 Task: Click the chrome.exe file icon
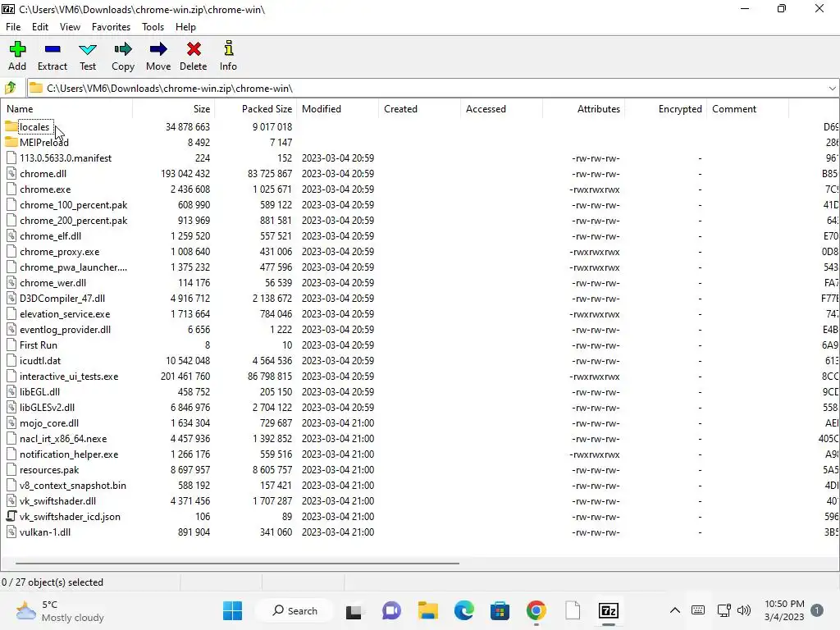point(11,189)
